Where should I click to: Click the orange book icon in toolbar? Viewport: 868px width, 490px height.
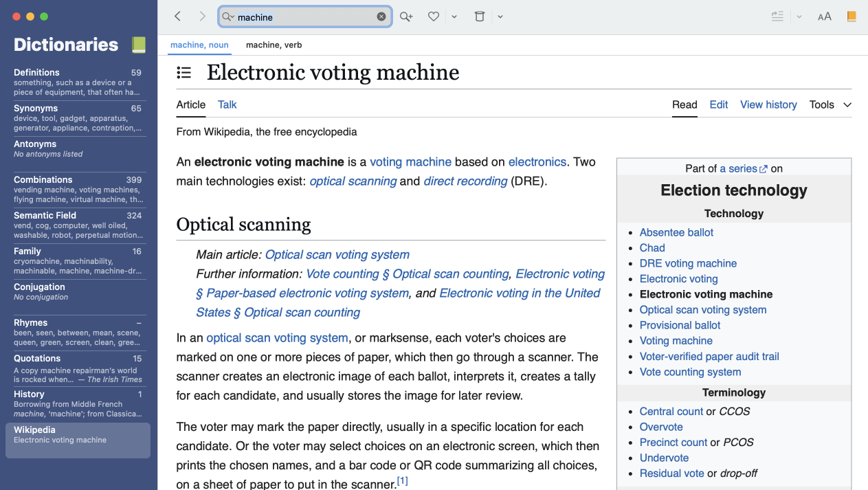[x=852, y=16]
